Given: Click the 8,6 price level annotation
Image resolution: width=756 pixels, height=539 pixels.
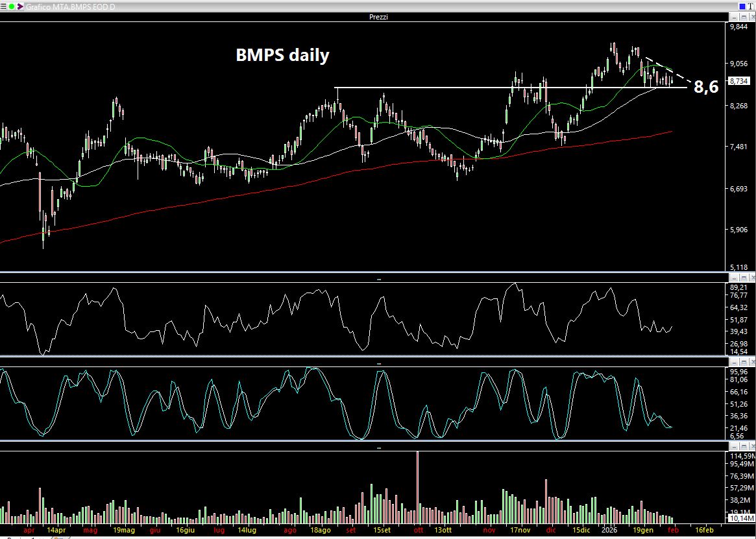Looking at the screenshot, I should [706, 87].
